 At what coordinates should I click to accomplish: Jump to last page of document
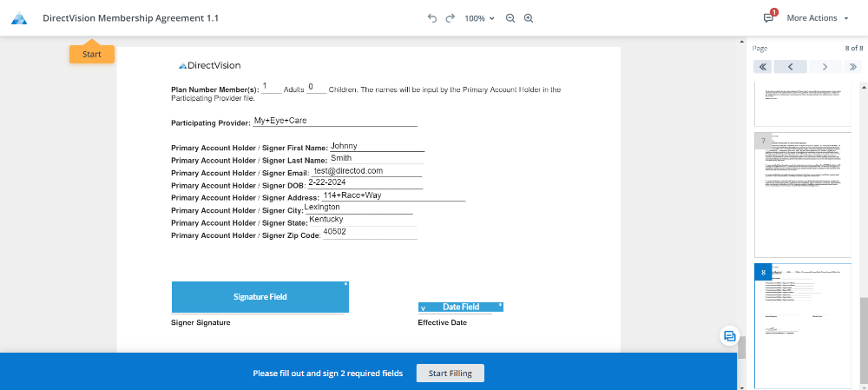(852, 67)
